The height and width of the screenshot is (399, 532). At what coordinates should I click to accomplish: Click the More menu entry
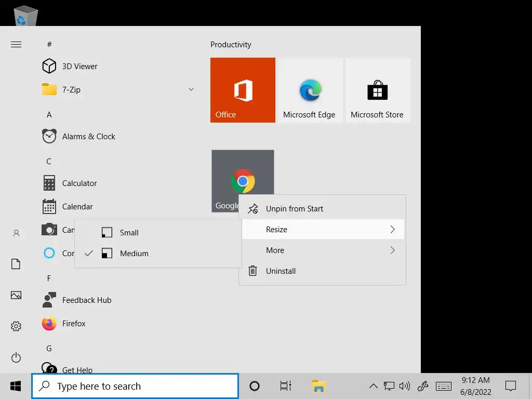[x=322, y=250]
